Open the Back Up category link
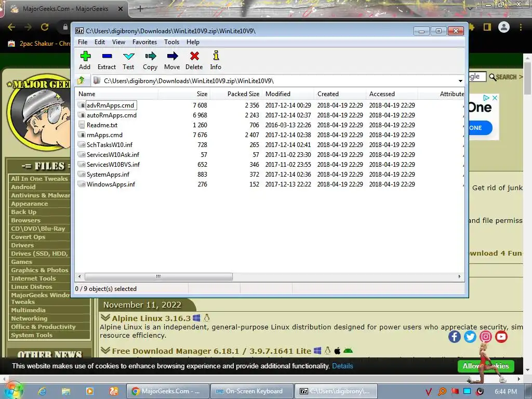The width and height of the screenshot is (532, 399). click(23, 212)
